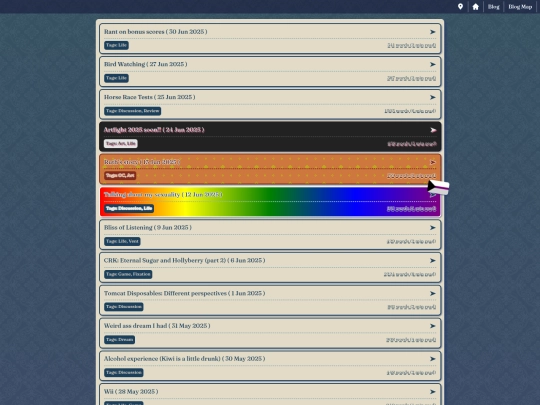Viewport: 540px width, 405px height.
Task: Click Tags: Life, Vent badge under Bliss of Listening
Action: click(122, 241)
